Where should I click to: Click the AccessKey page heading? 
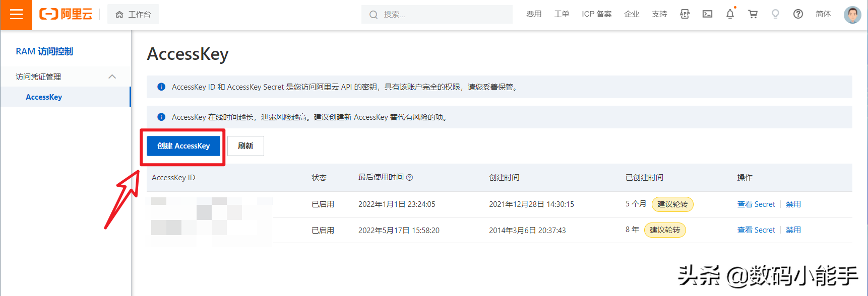tap(188, 54)
